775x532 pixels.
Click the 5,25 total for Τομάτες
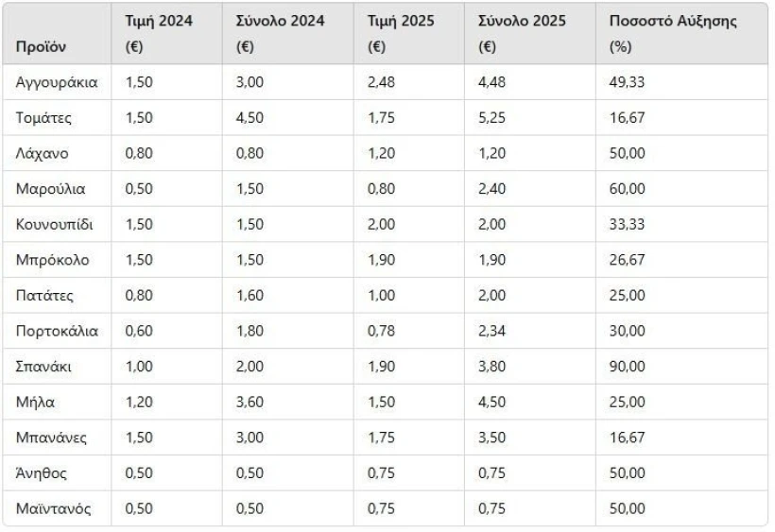coord(492,118)
